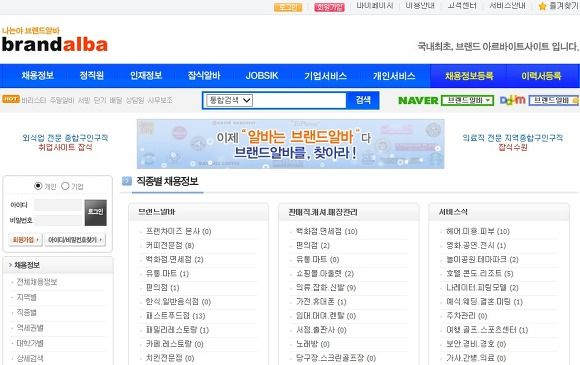Open 백화점.면세점 (10) category
This screenshot has width=580, height=365.
(x=327, y=231)
